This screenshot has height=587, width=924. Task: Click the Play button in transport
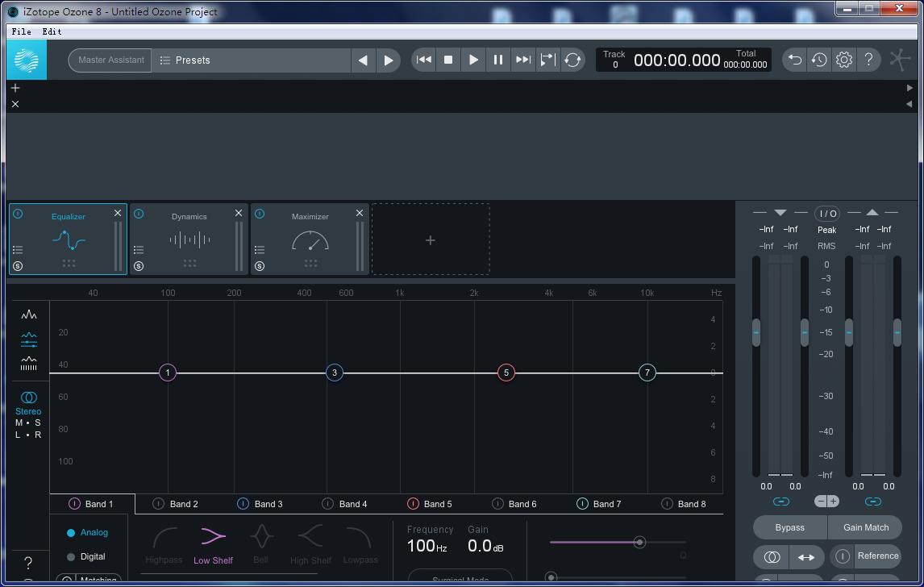coord(473,60)
